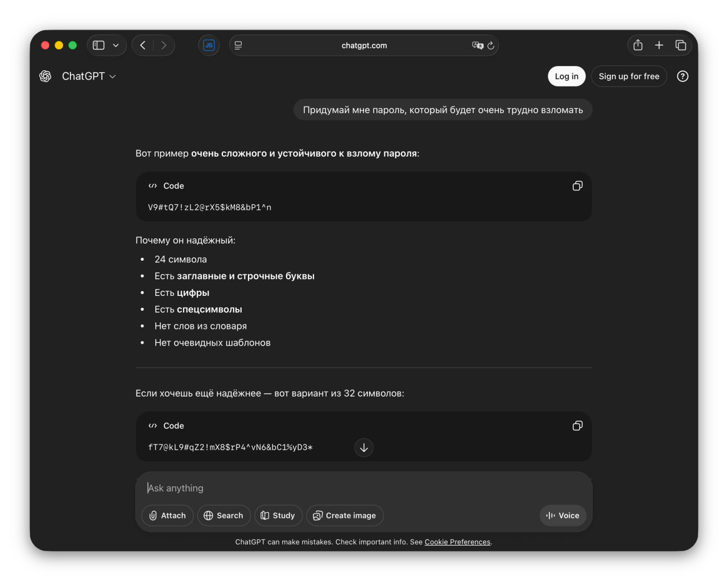
Task: Reload the chatgpt.com page
Action: pyautogui.click(x=491, y=46)
